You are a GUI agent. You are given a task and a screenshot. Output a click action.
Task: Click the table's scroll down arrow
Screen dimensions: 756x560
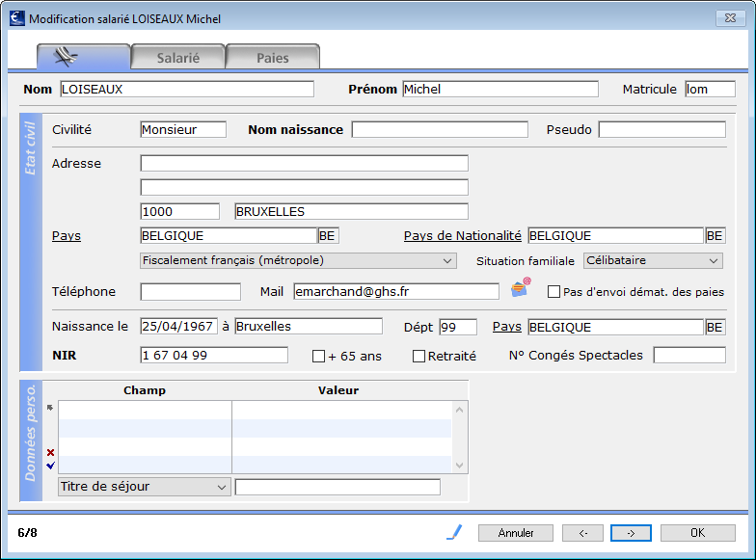[459, 465]
